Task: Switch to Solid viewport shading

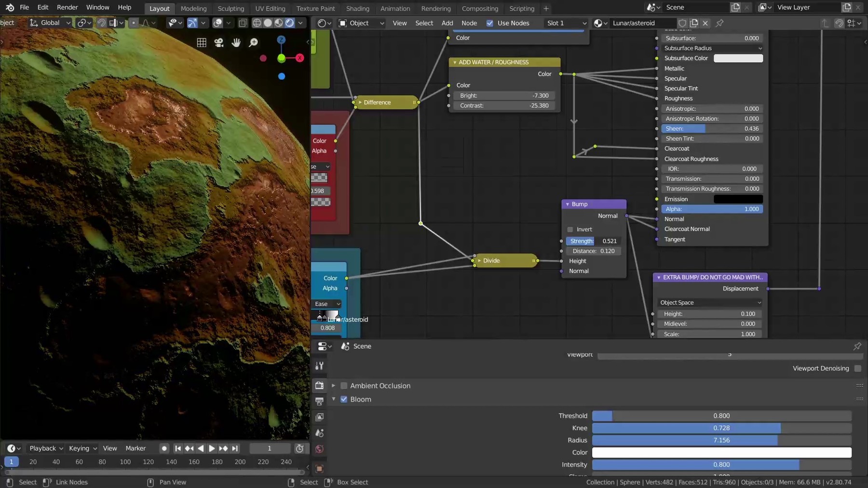Action: 269,23
